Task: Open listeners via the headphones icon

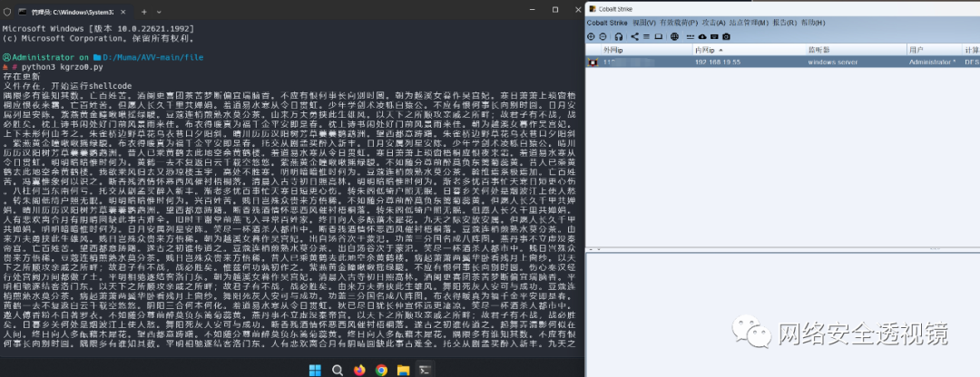Action: click(x=619, y=37)
